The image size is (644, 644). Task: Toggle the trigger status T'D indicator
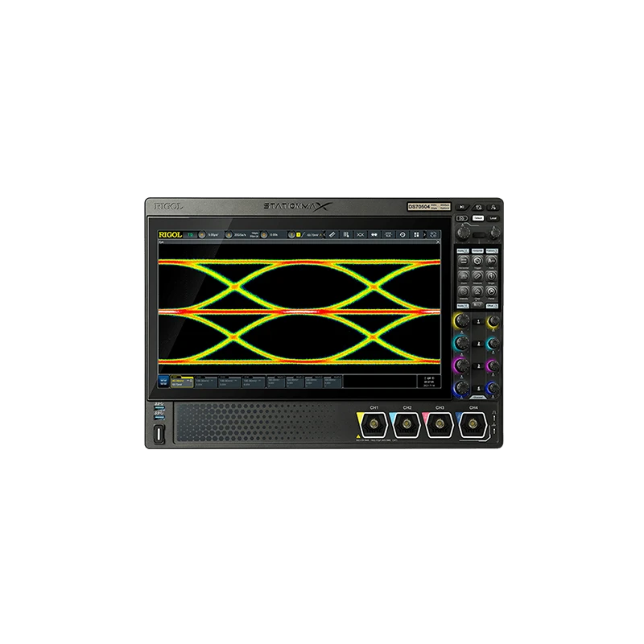click(x=189, y=232)
